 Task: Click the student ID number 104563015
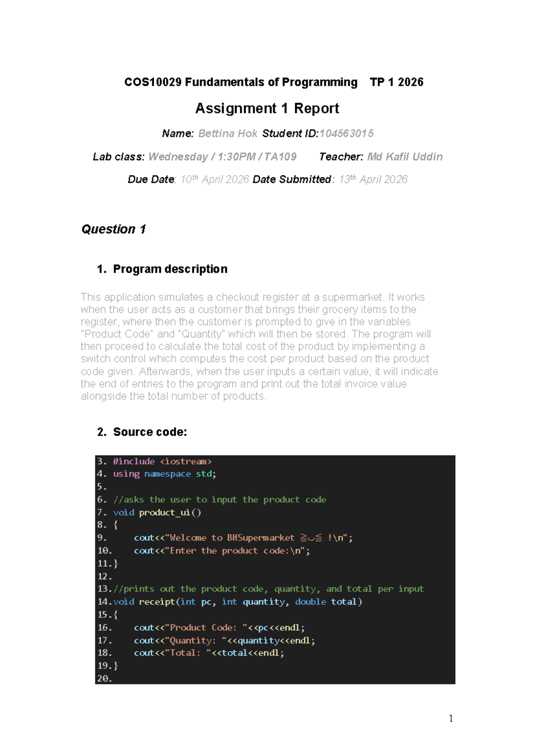346,133
